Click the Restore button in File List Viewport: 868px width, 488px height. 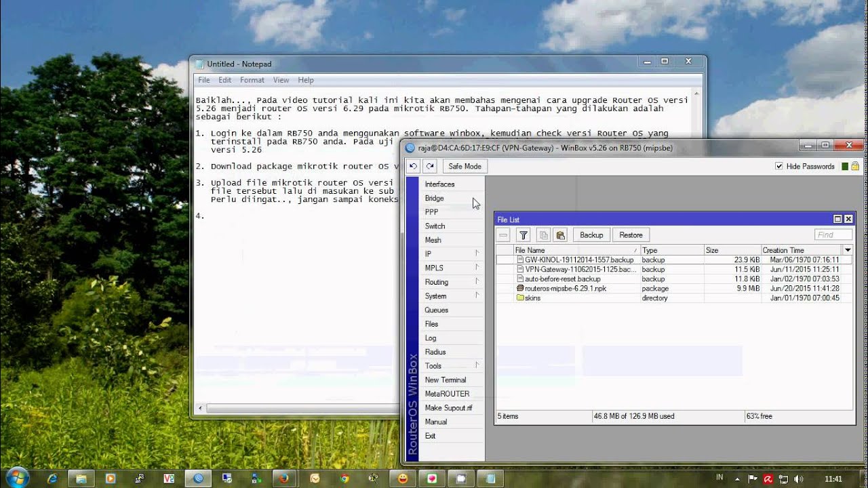point(631,235)
